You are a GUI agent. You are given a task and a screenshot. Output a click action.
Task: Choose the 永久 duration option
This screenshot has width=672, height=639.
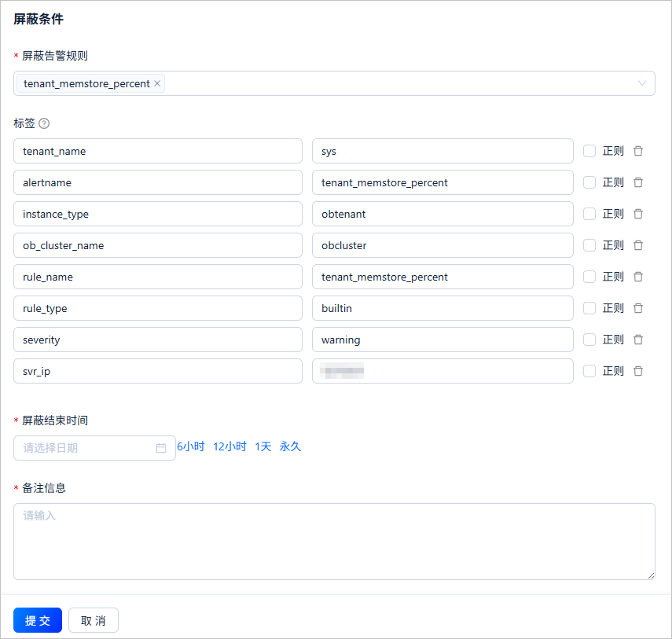tap(290, 446)
